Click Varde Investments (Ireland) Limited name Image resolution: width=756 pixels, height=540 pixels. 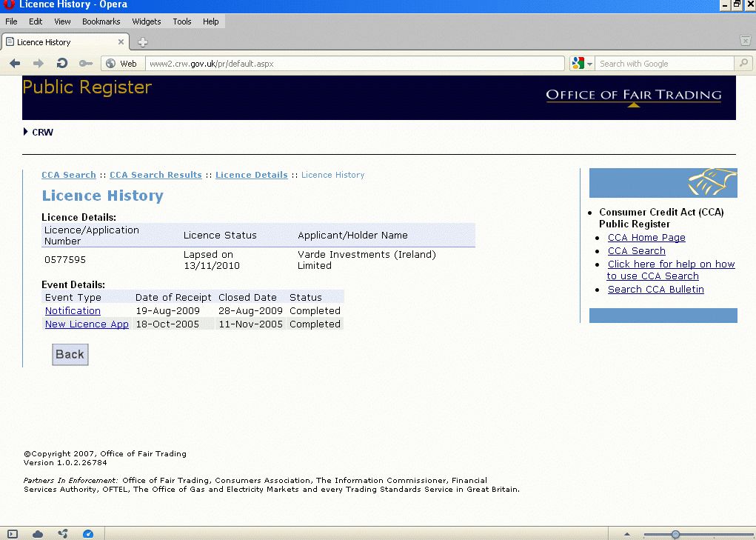pyautogui.click(x=367, y=260)
